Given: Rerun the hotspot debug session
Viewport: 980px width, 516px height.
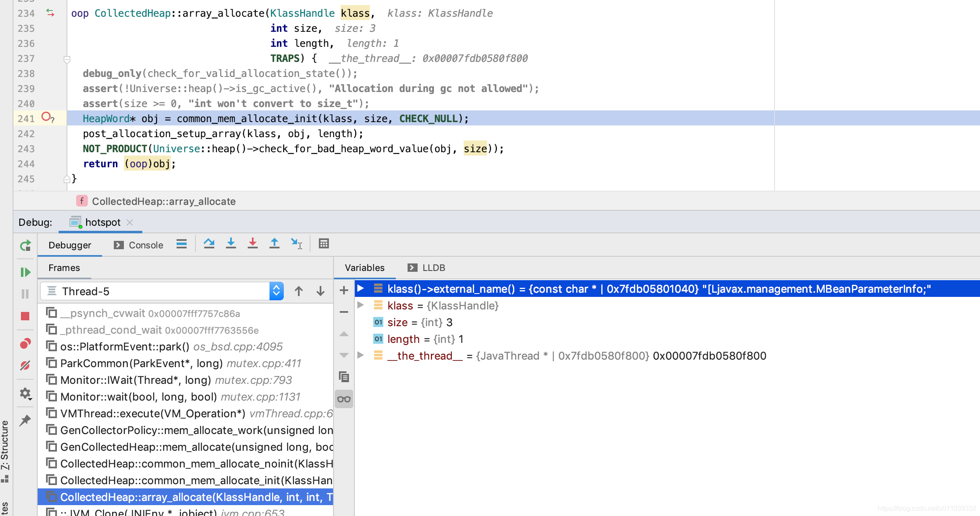Looking at the screenshot, I should pyautogui.click(x=25, y=245).
